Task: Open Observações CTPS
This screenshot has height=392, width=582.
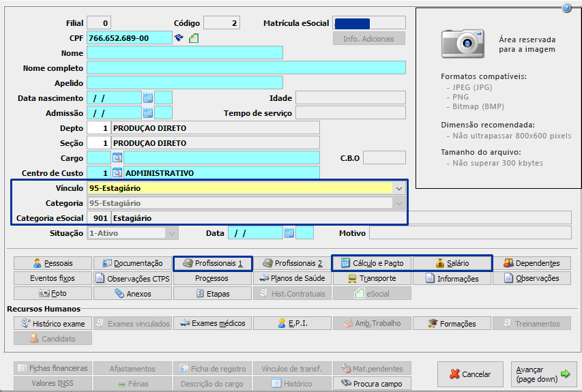Action: click(x=132, y=278)
